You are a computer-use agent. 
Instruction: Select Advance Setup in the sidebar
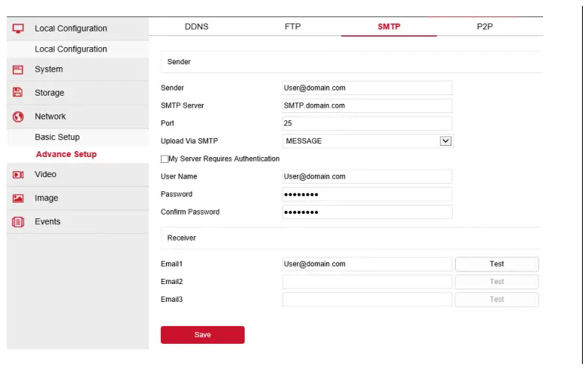pos(66,155)
